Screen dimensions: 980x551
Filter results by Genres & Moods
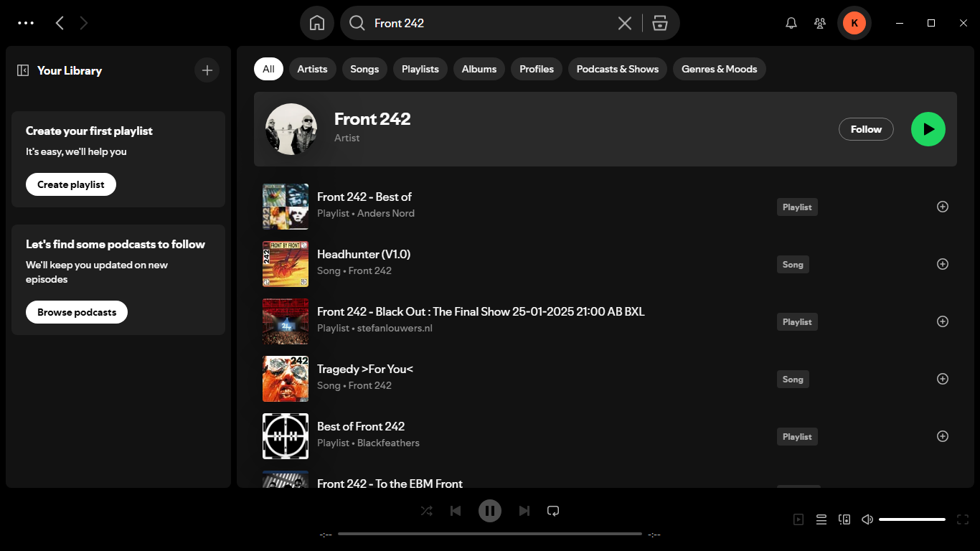tap(720, 69)
